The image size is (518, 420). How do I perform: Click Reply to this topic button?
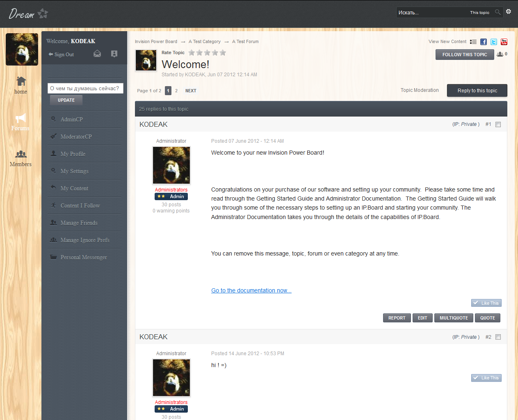coord(477,91)
